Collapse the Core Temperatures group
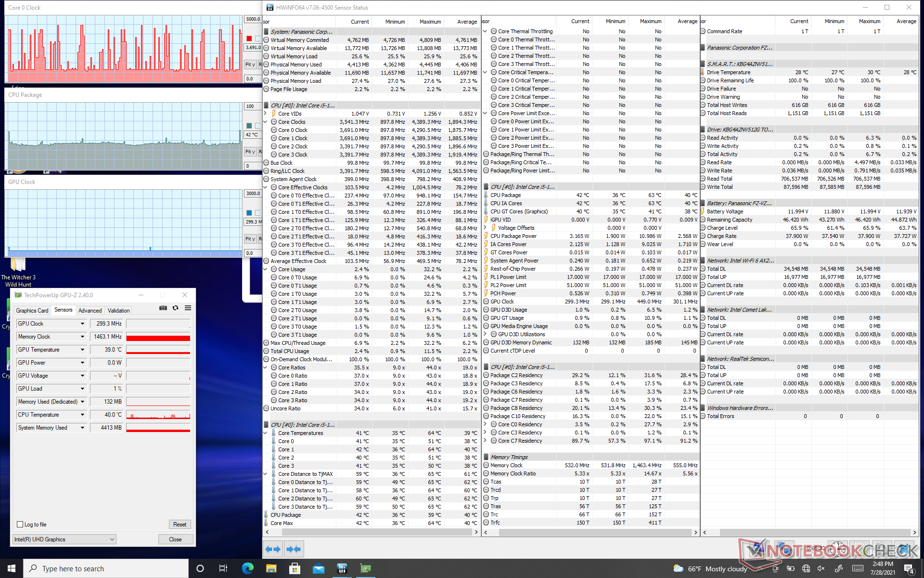This screenshot has height=578, width=924. pyautogui.click(x=266, y=433)
